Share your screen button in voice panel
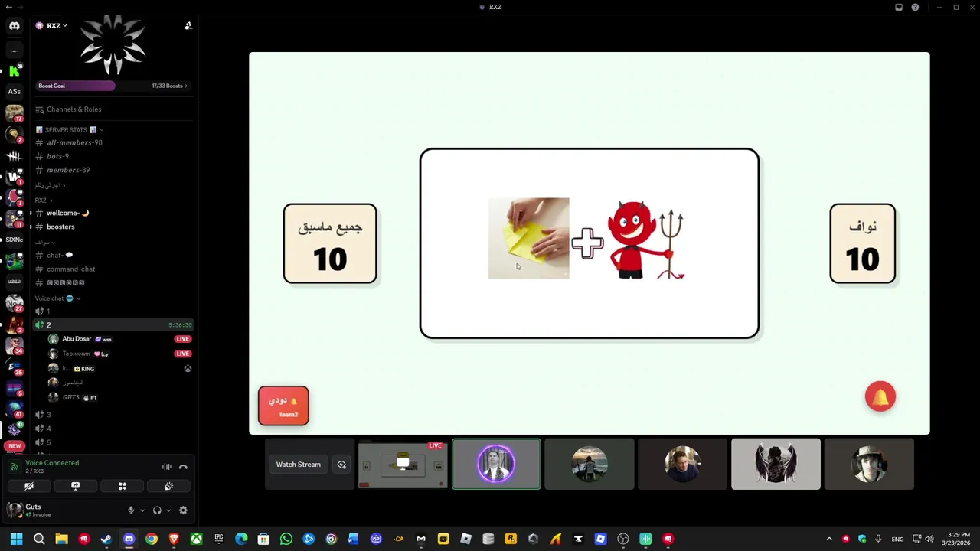980x551 pixels. coord(75,486)
